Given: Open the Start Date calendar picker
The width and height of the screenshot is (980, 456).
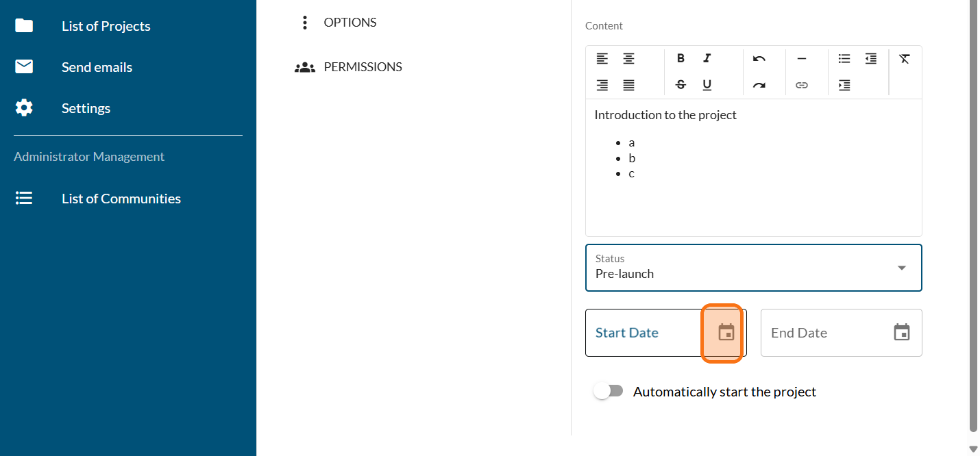Looking at the screenshot, I should 726,333.
